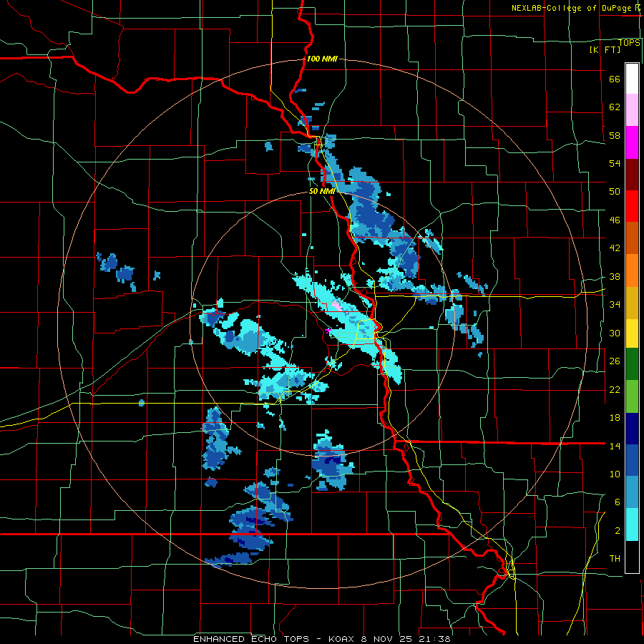Click the legend value '62'
This screenshot has width=644, height=644.
coord(615,107)
